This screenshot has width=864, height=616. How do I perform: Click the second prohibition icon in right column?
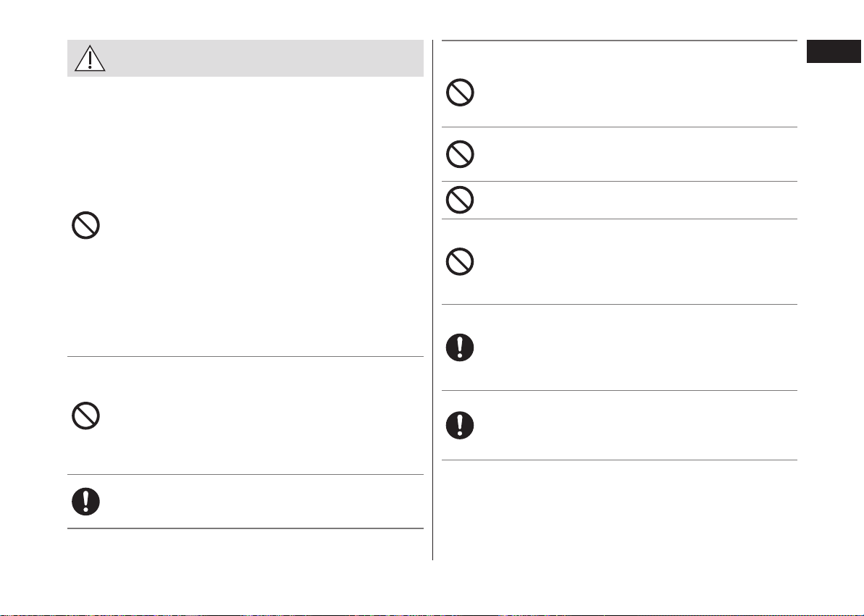(460, 153)
